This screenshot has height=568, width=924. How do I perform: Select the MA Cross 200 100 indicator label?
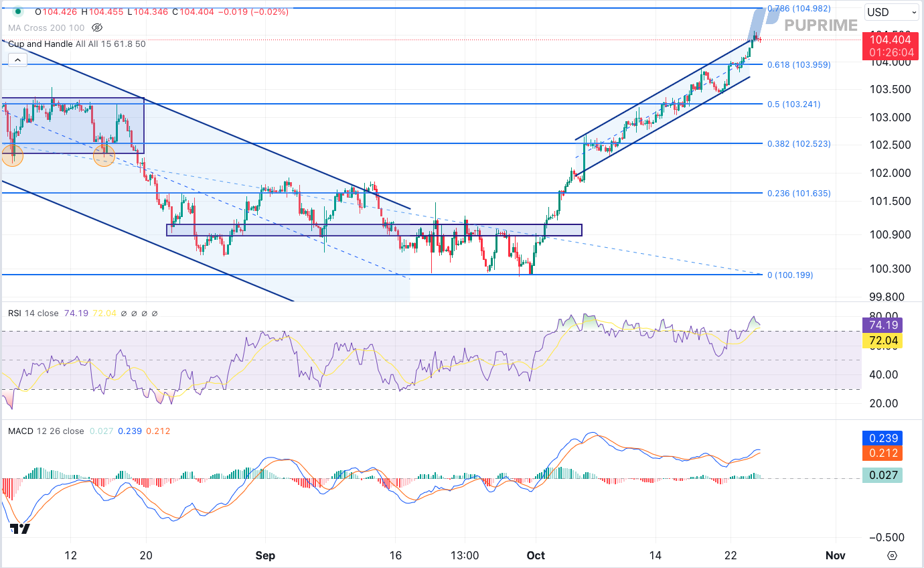point(46,27)
